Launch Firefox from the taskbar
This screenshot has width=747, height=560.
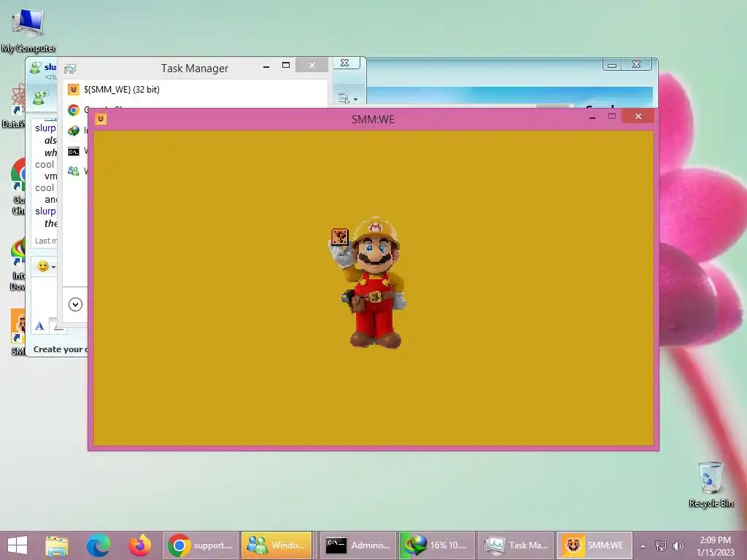pos(139,545)
